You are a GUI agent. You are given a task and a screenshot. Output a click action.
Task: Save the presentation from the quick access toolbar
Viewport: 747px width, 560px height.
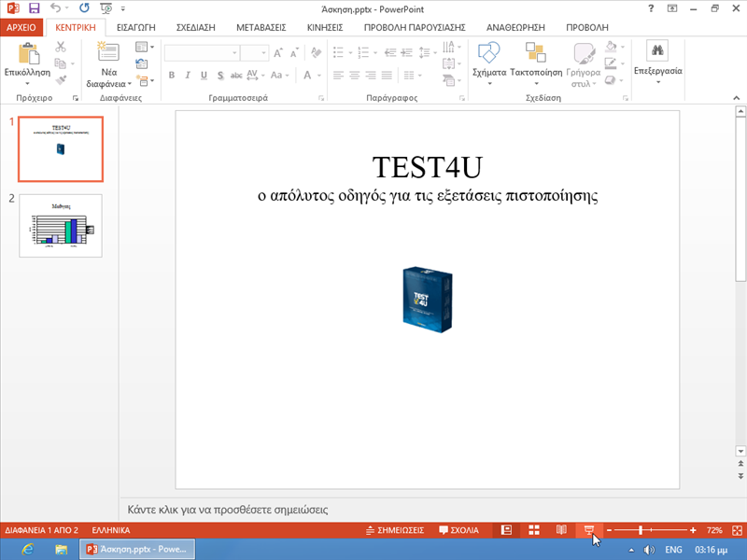[34, 8]
